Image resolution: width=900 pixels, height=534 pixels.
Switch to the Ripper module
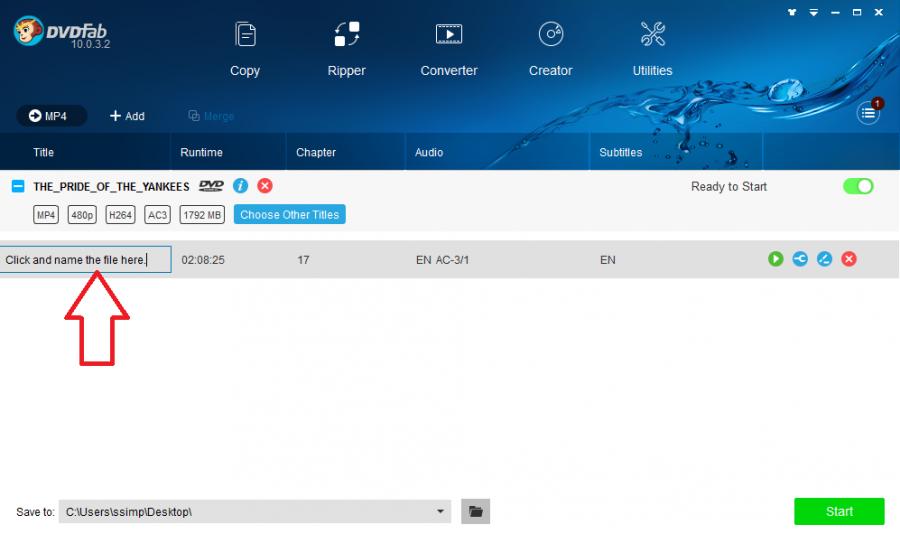coord(347,49)
